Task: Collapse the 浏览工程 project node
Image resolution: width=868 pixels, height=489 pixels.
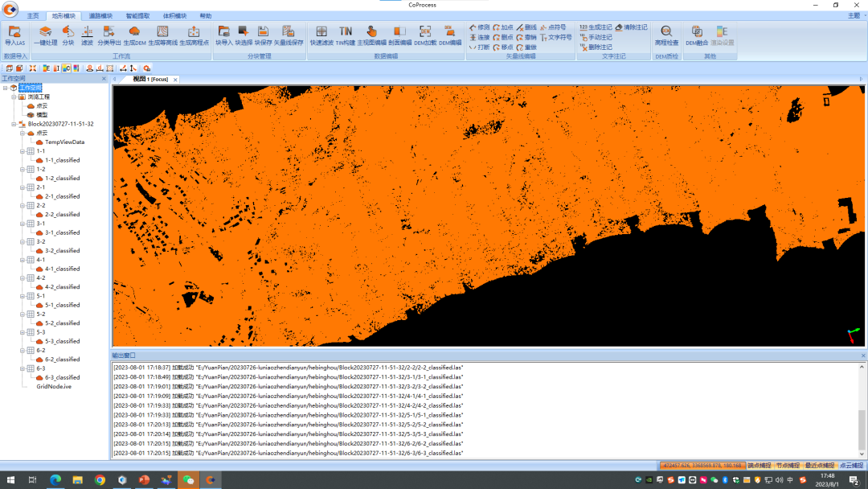Action: (14, 97)
